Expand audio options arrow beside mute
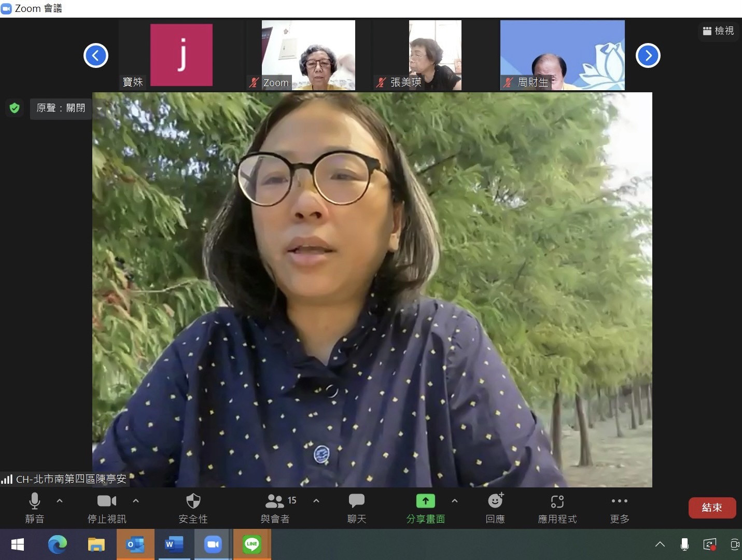Image resolution: width=742 pixels, height=560 pixels. coord(60,501)
